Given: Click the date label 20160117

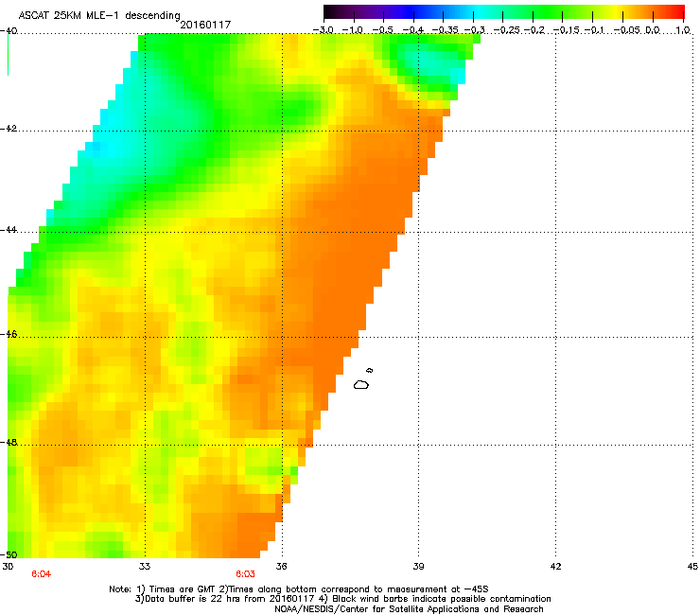Looking at the screenshot, I should pos(205,25).
